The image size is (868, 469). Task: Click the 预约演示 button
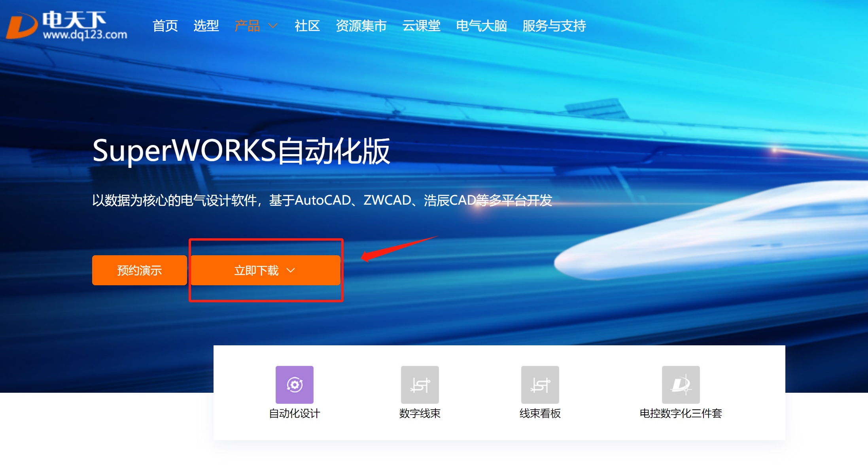pos(139,270)
